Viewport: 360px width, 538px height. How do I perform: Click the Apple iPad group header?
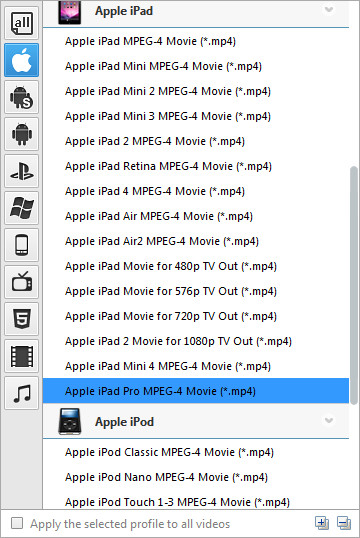(x=196, y=13)
